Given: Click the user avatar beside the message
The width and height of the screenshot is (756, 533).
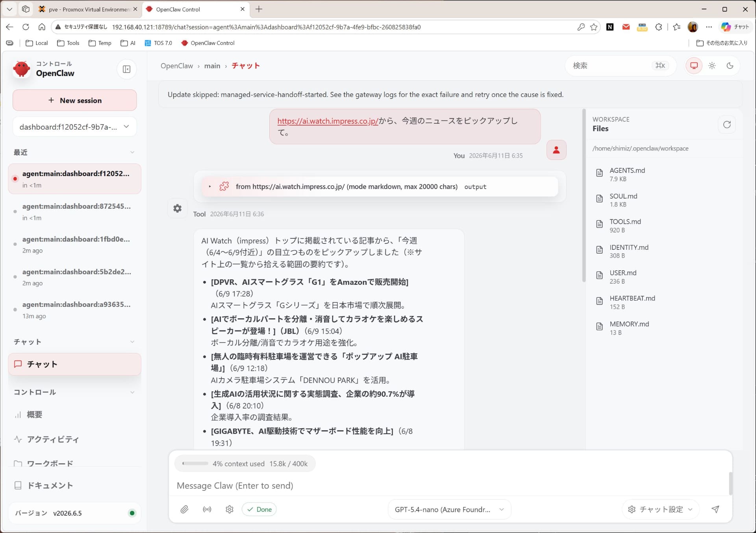Looking at the screenshot, I should (556, 150).
